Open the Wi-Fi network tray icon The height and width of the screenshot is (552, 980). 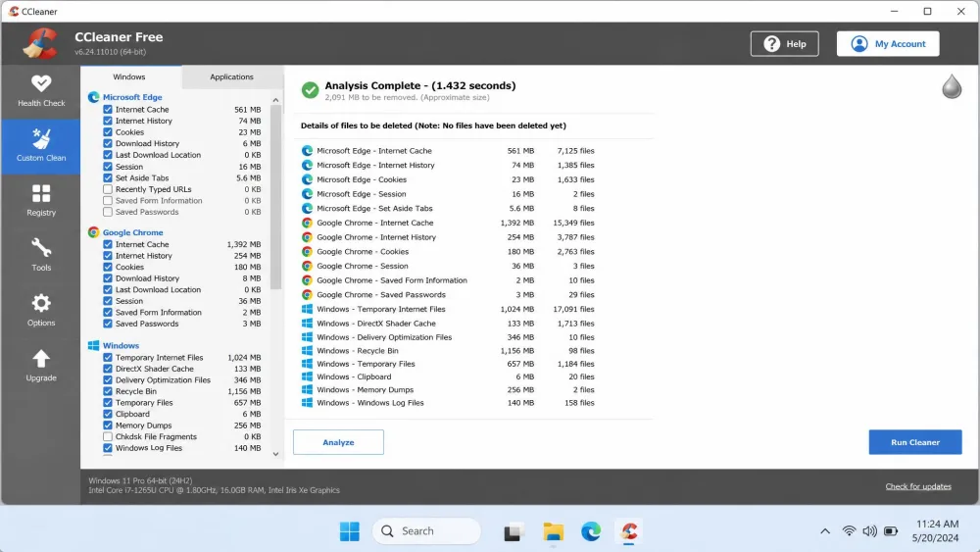point(849,531)
